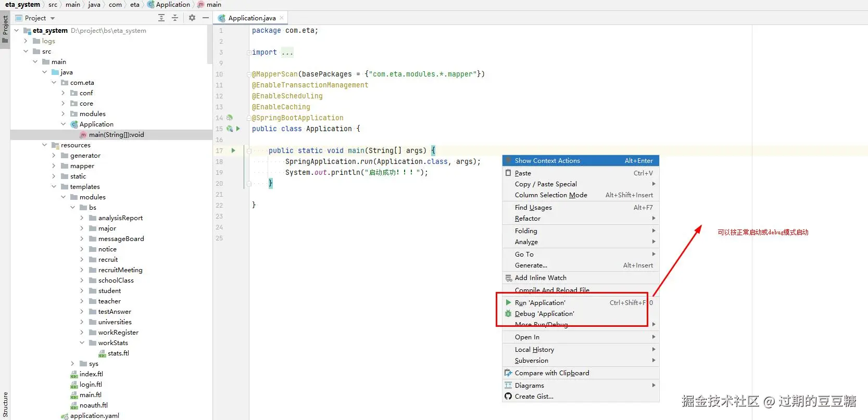Open the Structure tool window side tab
This screenshot has width=868, height=420.
[x=5, y=405]
